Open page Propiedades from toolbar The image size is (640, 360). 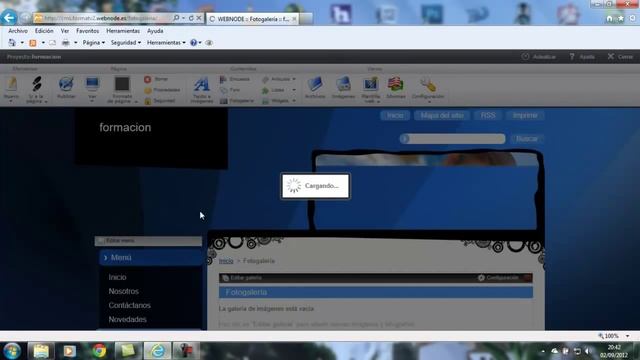162,90
